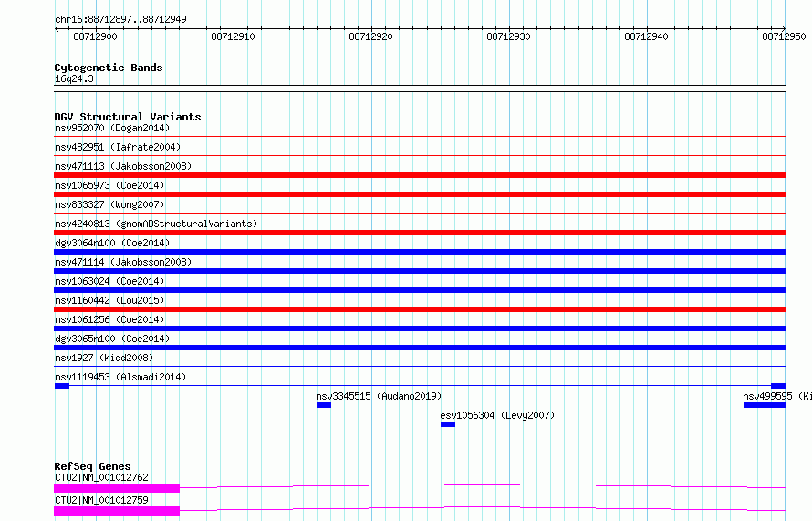The height and width of the screenshot is (521, 812).
Task: Click the nsv499595 variant label
Action: click(x=776, y=396)
